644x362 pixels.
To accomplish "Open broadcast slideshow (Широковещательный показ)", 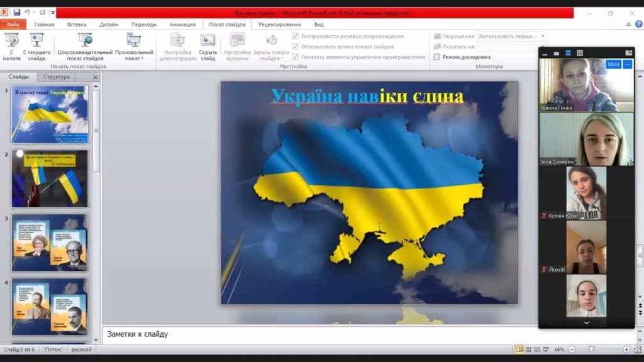I will [x=85, y=47].
